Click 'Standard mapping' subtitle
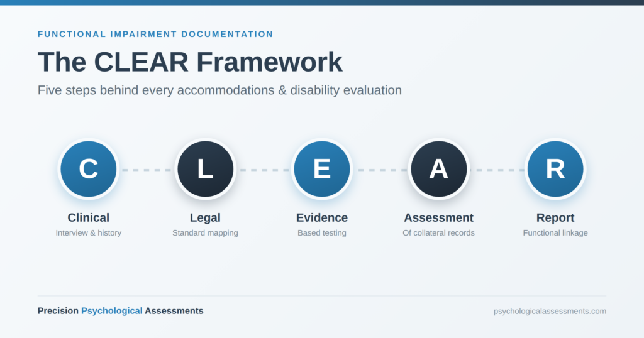644x338 pixels. tap(206, 233)
